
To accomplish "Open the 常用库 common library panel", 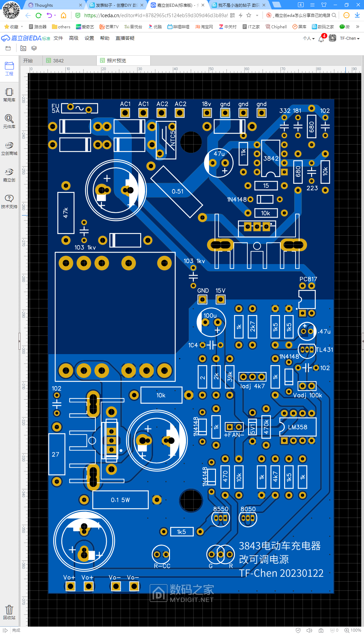I will pos(9,95).
